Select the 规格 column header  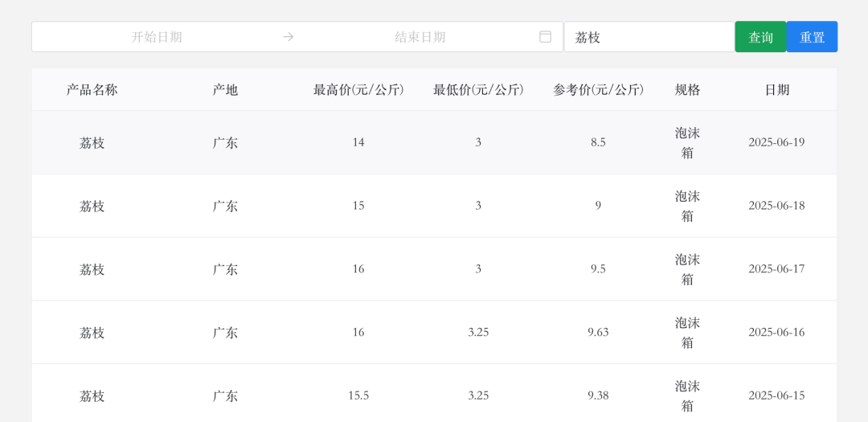click(687, 90)
